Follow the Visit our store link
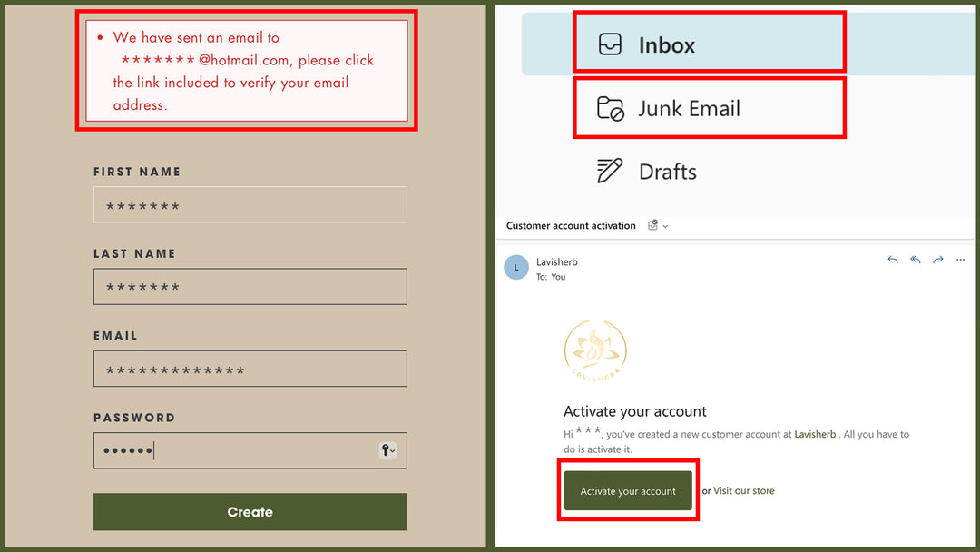The image size is (980, 552). tap(744, 491)
